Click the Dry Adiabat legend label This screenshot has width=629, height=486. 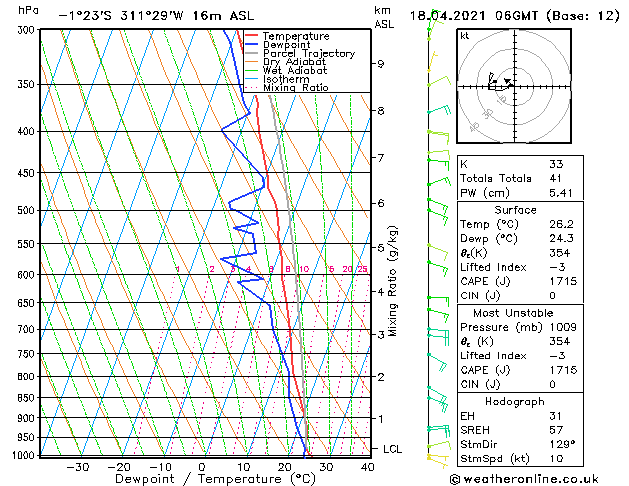click(294, 62)
